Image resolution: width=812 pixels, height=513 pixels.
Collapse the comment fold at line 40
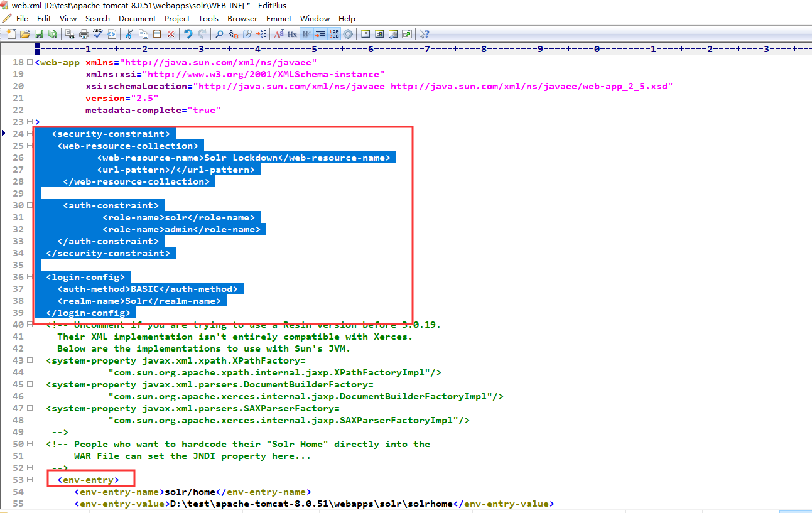(x=30, y=325)
